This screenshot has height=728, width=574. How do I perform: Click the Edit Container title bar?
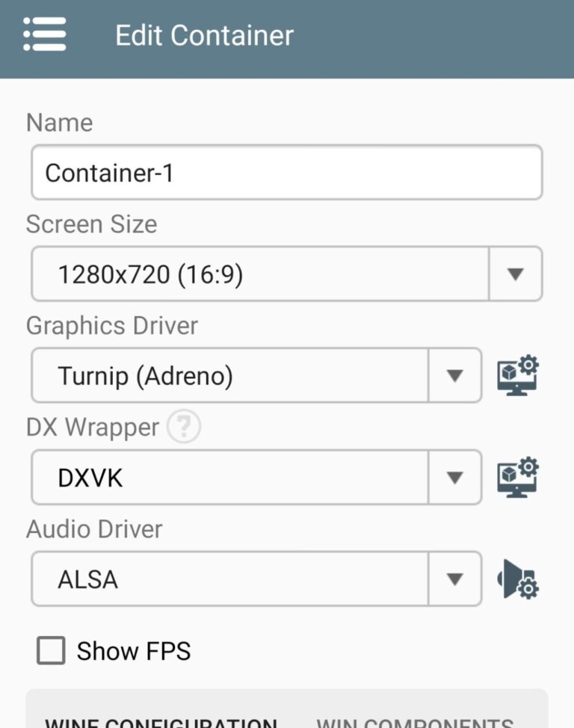[204, 34]
